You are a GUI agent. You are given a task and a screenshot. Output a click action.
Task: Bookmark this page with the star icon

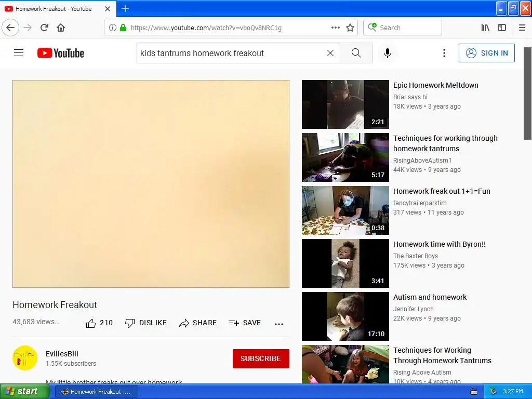[x=350, y=28]
